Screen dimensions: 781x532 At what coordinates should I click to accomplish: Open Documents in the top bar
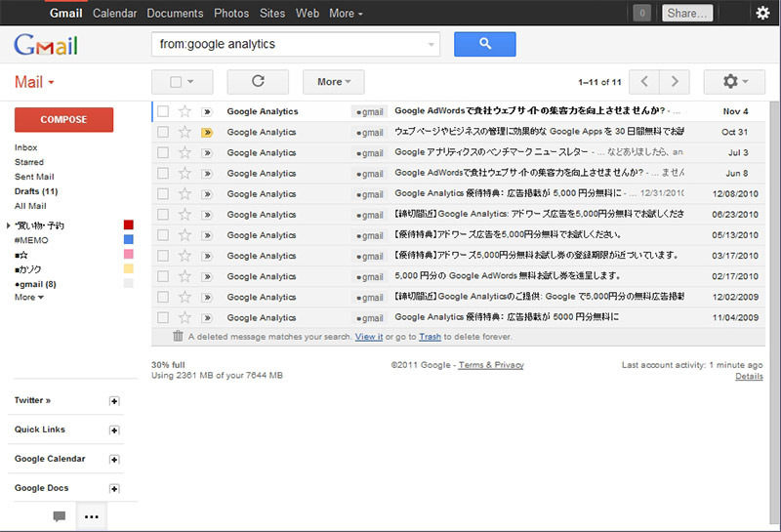(175, 14)
